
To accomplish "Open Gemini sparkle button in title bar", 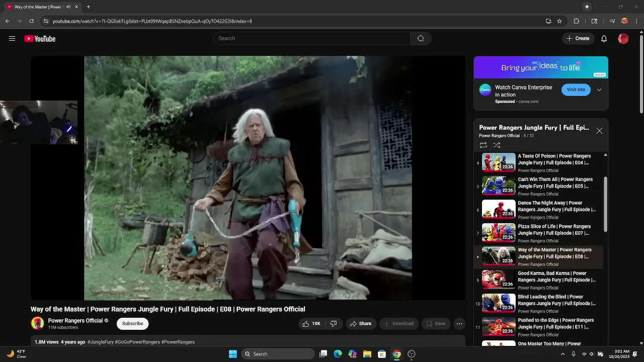I will coord(587,7).
